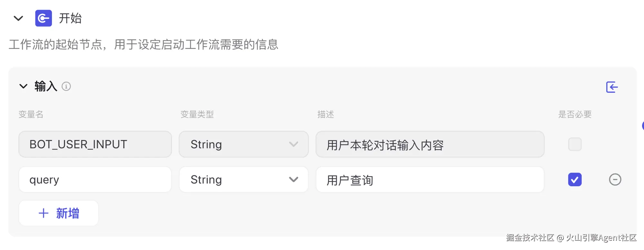644x250 pixels.
Task: Click the 是否必要 column header
Action: 575,114
